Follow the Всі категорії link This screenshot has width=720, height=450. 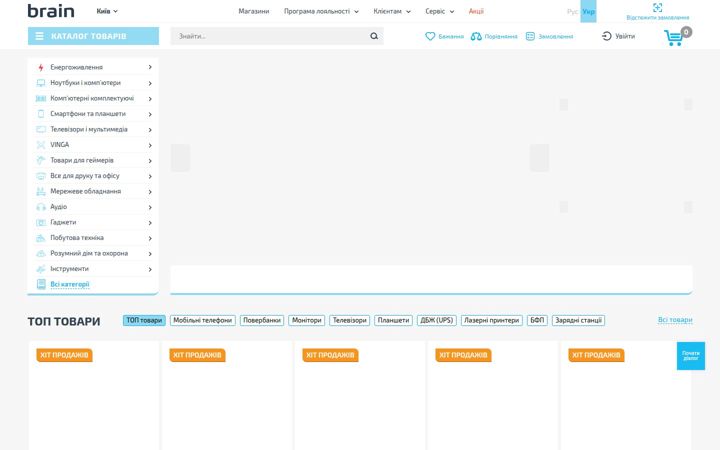click(70, 284)
